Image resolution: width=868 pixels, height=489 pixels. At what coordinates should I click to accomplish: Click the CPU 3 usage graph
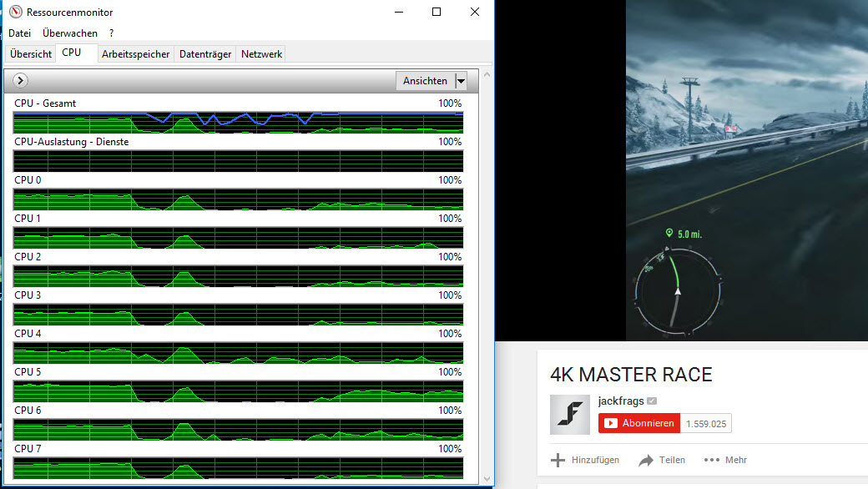(238, 315)
